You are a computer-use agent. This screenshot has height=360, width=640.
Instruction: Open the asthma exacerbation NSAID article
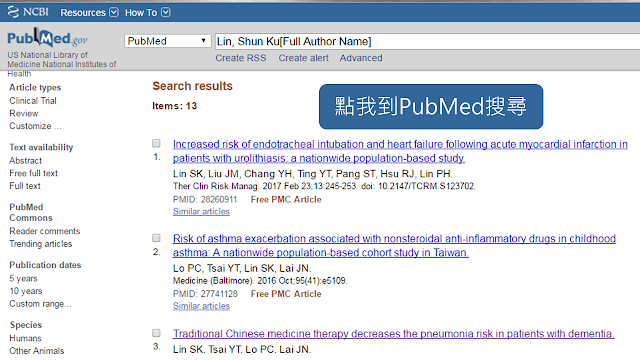[394, 245]
